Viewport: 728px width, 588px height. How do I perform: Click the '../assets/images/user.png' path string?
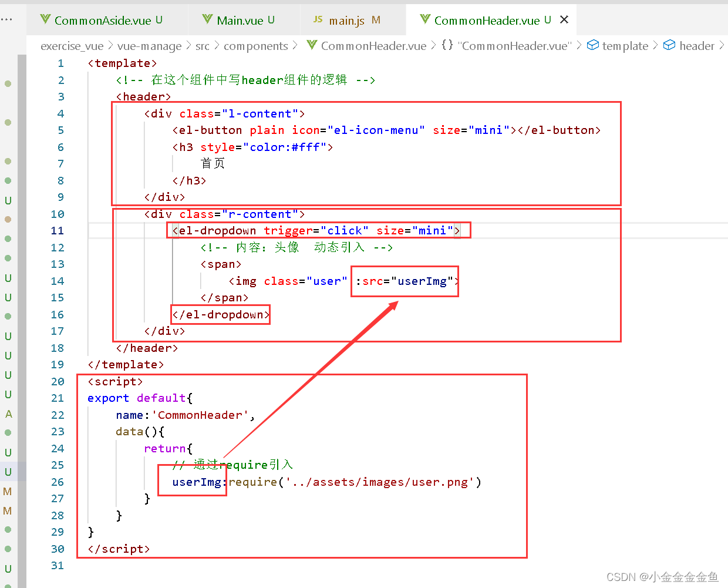[379, 482]
